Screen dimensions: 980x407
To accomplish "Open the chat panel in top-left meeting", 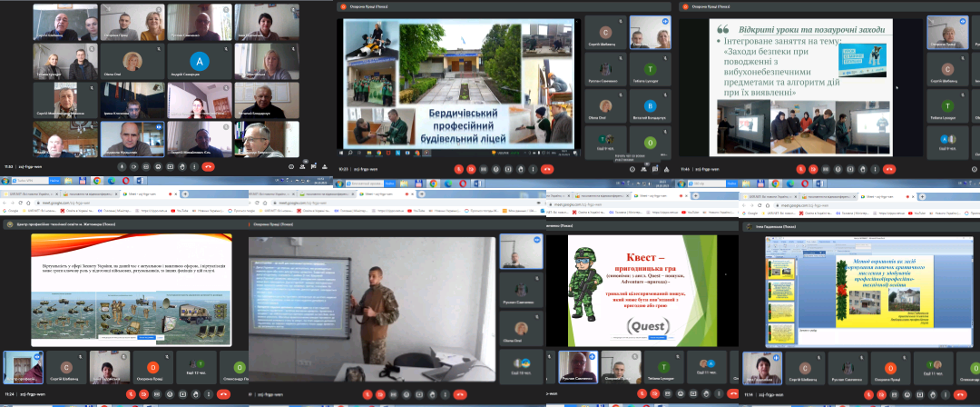I will tap(314, 167).
